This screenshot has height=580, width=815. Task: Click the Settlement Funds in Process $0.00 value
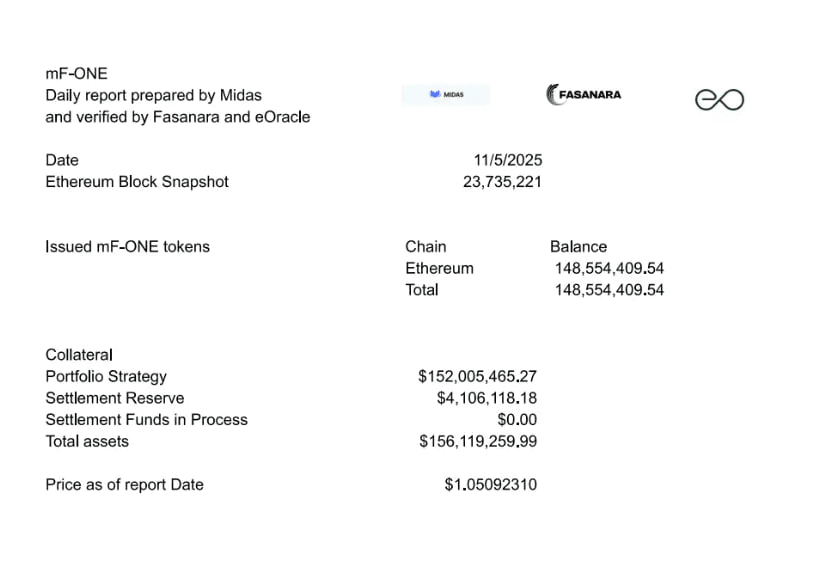pyautogui.click(x=517, y=420)
